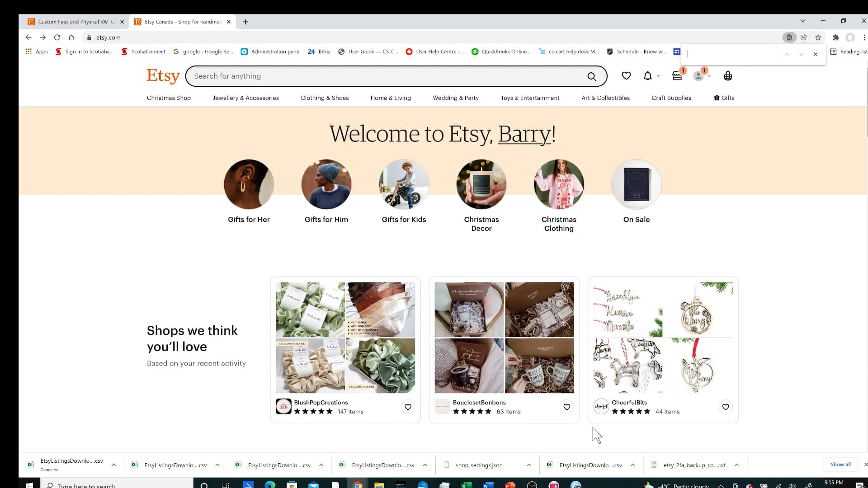Screen dimensions: 868x488
Task: Open the Jewellery & Accessories menu
Action: click(x=245, y=98)
